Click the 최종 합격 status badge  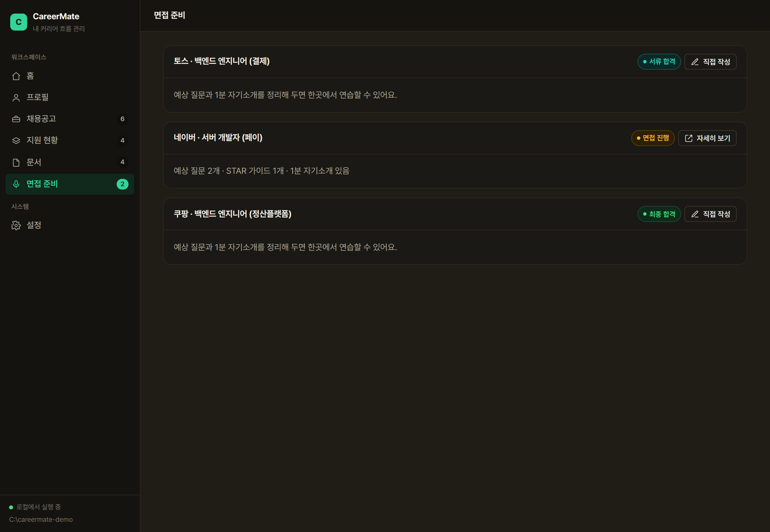[659, 214]
